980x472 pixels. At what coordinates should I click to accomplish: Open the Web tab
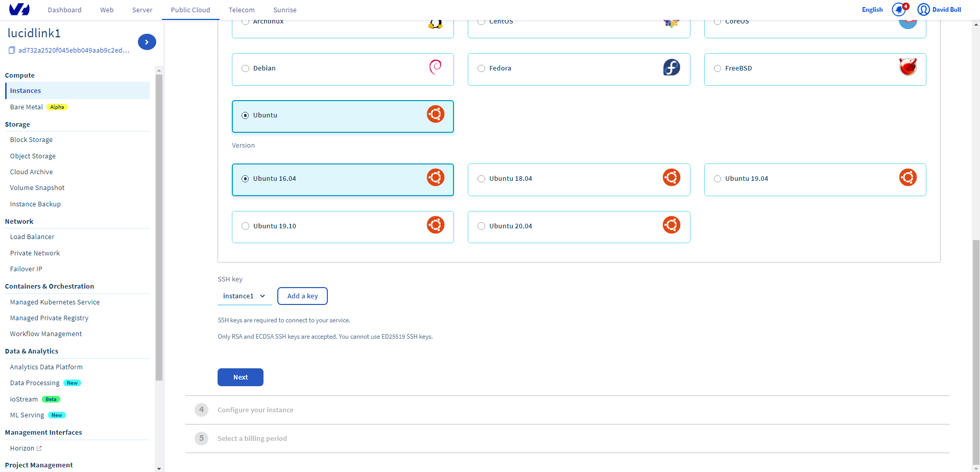(107, 10)
